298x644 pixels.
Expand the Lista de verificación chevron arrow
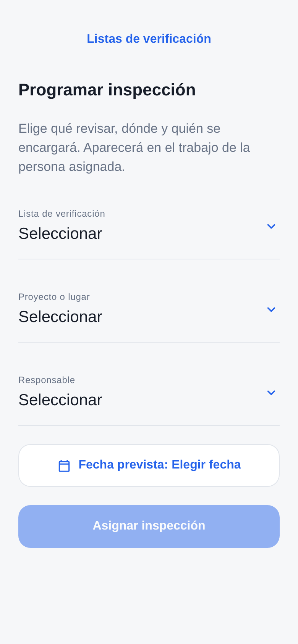[x=271, y=226]
